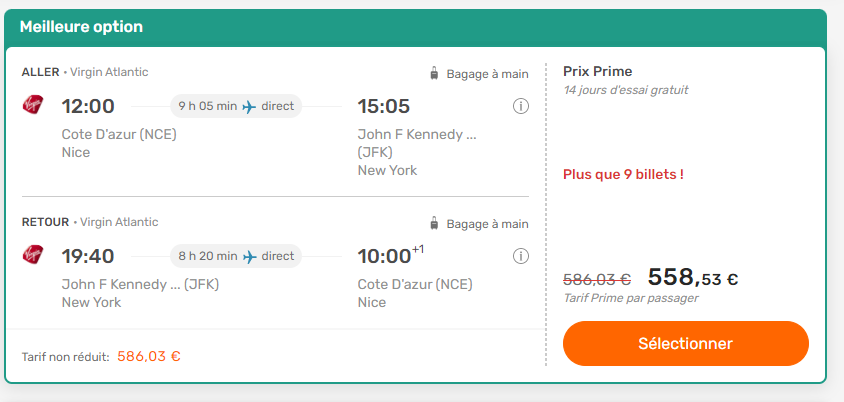Click the outbound hand baggage suitcase icon
Image resolution: width=844 pixels, height=402 pixels.
click(434, 73)
